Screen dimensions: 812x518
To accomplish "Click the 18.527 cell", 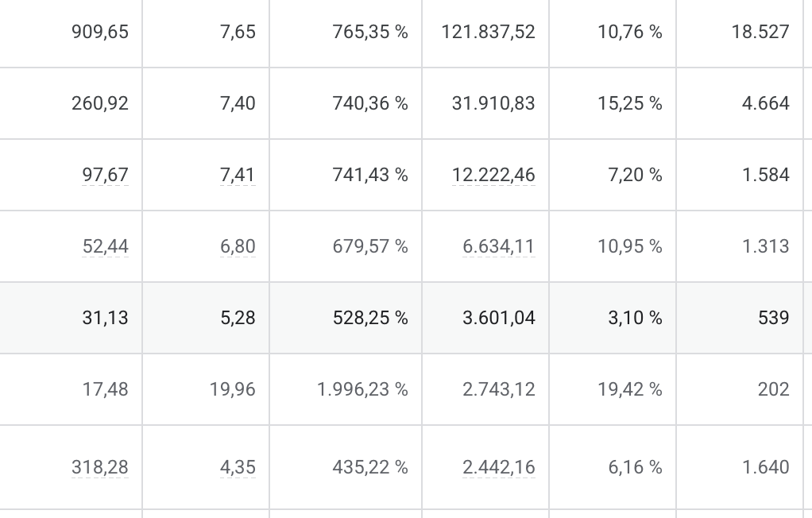I will (x=760, y=32).
